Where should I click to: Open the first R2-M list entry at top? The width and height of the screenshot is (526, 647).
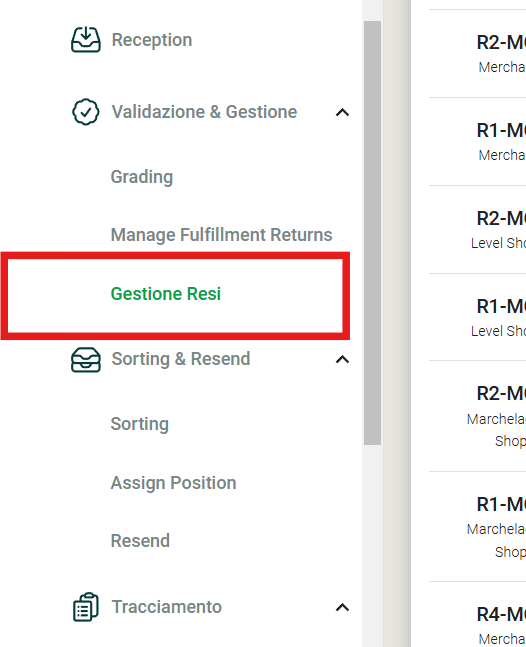(x=477, y=54)
